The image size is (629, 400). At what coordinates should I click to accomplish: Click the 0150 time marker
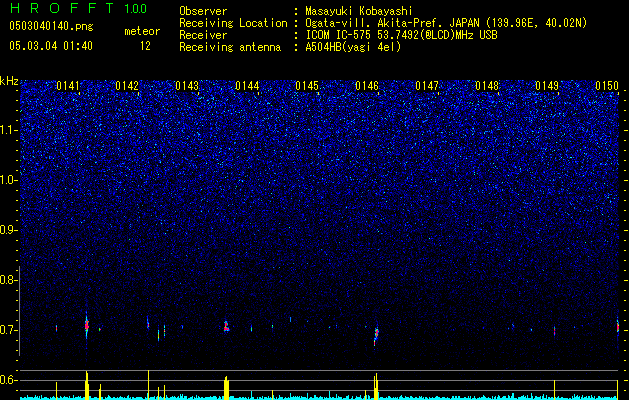pos(607,86)
